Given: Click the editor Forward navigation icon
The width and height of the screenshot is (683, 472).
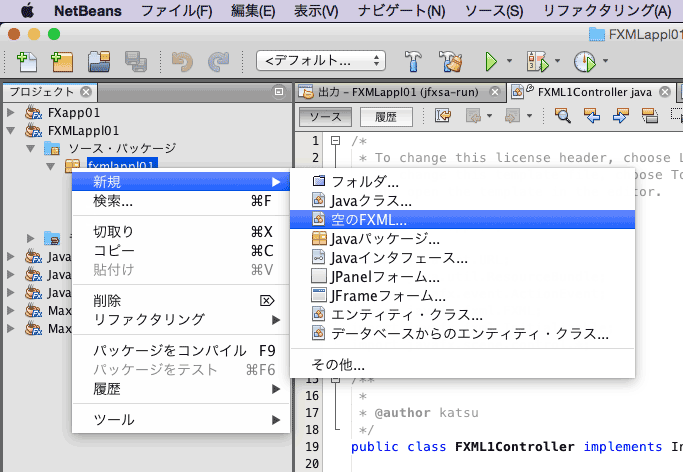Looking at the screenshot, I should [x=512, y=116].
